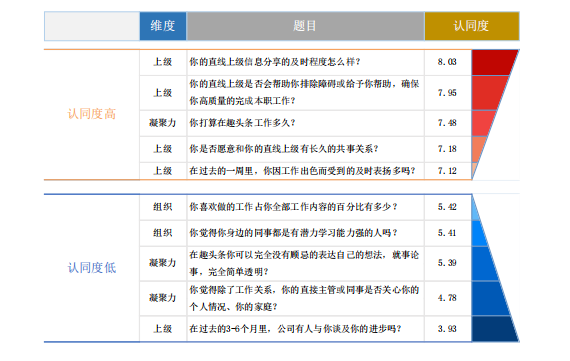Click the dark red bar for 8.03
This screenshot has width=570, height=361.
point(493,63)
